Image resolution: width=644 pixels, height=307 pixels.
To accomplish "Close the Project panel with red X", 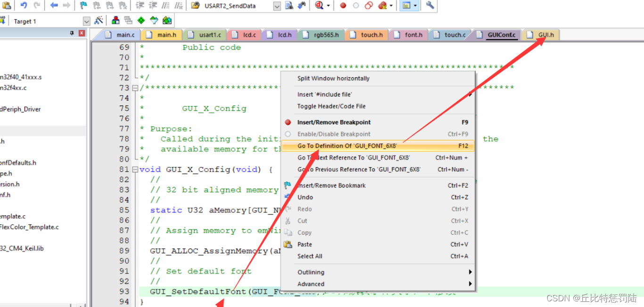I will pyautogui.click(x=82, y=33).
